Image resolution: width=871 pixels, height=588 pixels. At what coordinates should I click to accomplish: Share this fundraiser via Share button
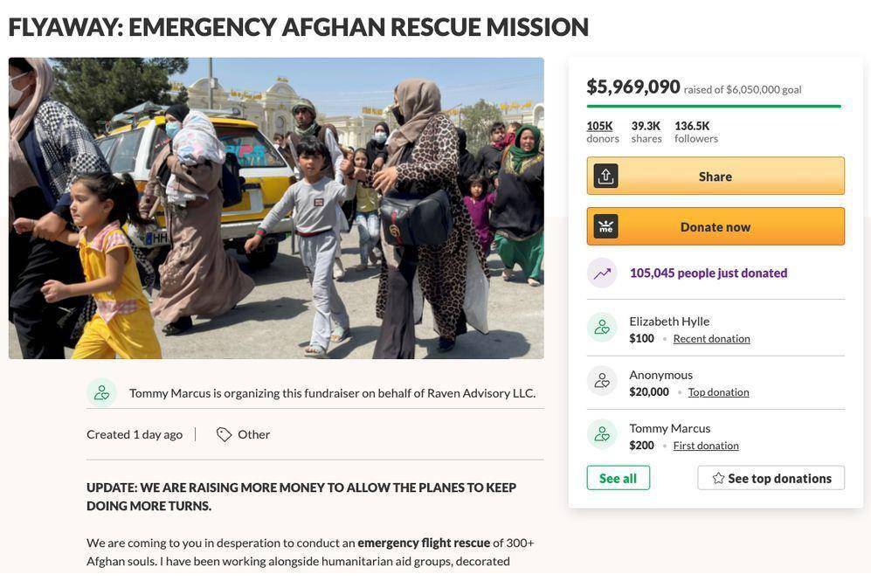pyautogui.click(x=715, y=176)
